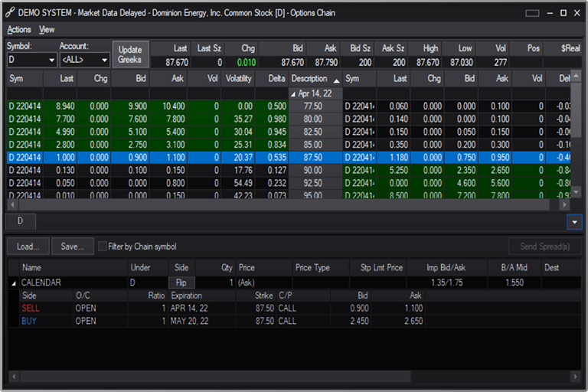
Task: Click the BUY leg side
Action: tap(29, 321)
